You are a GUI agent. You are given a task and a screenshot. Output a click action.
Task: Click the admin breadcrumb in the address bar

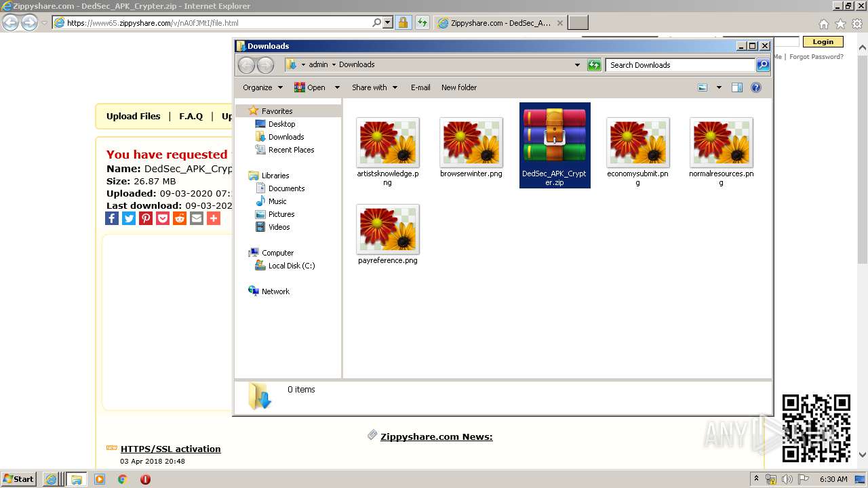[318, 65]
